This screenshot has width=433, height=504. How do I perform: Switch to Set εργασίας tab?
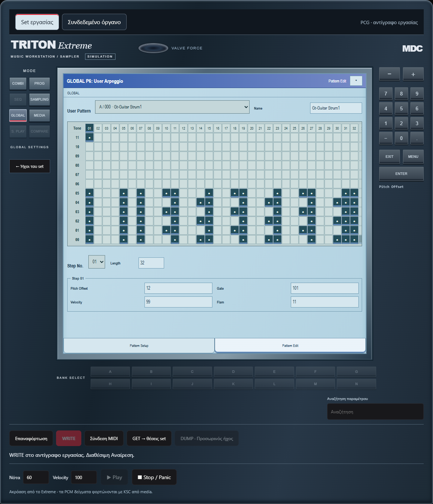coord(37,22)
